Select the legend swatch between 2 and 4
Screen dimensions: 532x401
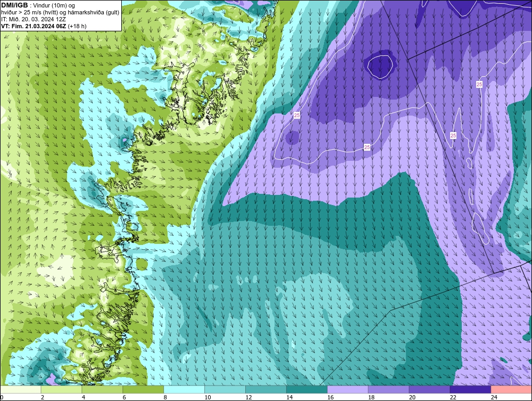click(61, 389)
